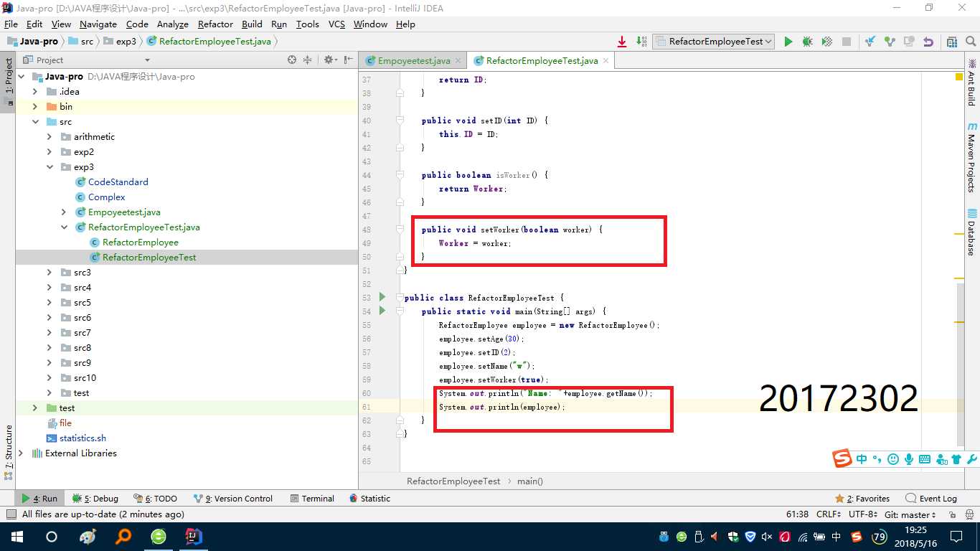This screenshot has height=551, width=980.
Task: Click the fold marker at line 44
Action: click(x=400, y=175)
